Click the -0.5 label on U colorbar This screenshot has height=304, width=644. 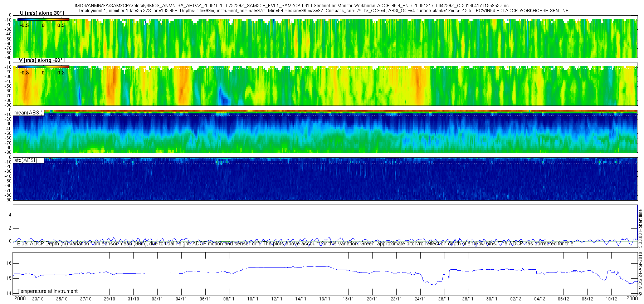24,25
